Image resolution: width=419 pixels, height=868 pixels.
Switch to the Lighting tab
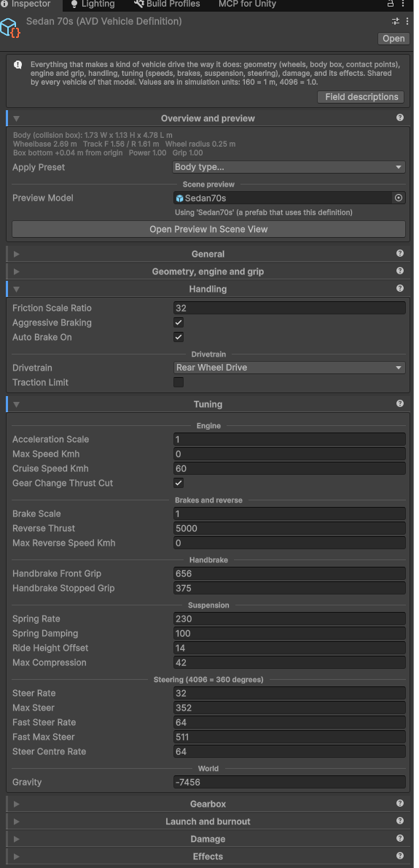93,4
